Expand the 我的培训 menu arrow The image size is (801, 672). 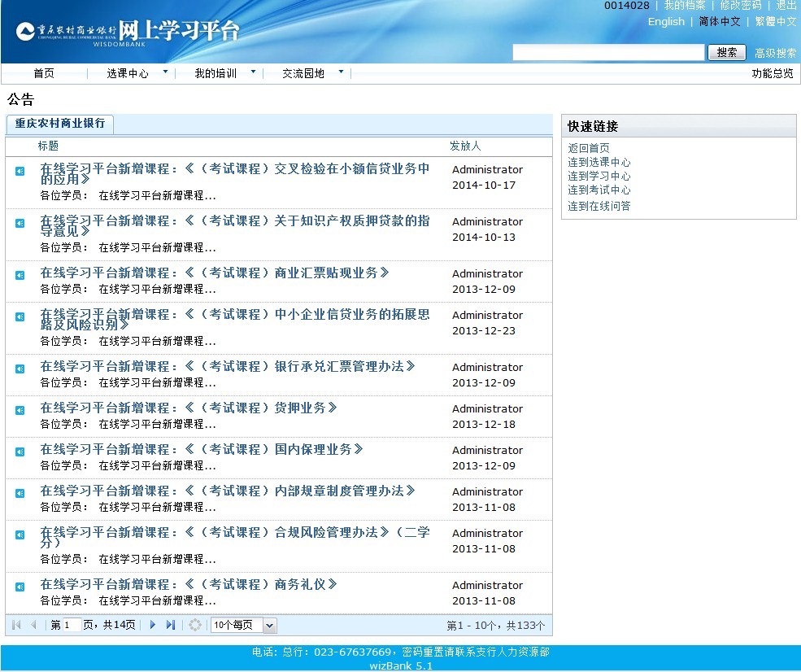(253, 72)
